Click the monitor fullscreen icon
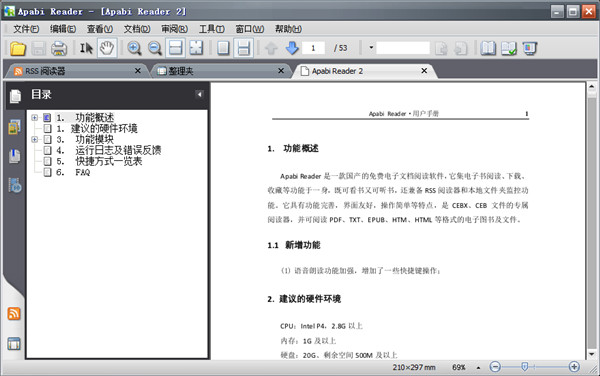The image size is (600, 376). click(530, 48)
